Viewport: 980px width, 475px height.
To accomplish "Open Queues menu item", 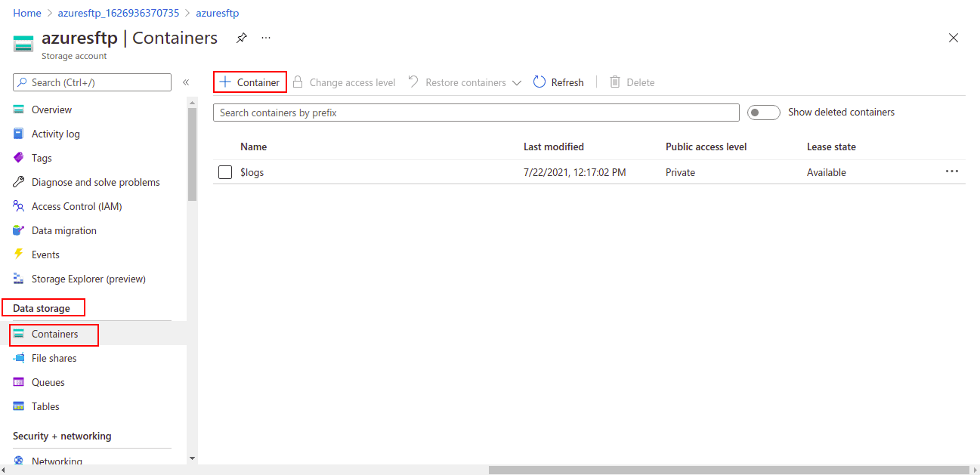I will (48, 382).
